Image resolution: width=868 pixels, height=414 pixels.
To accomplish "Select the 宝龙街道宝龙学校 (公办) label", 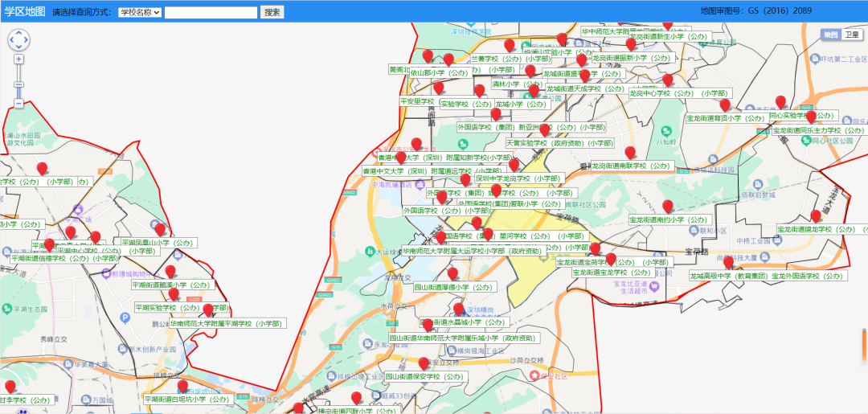I will tap(612, 273).
